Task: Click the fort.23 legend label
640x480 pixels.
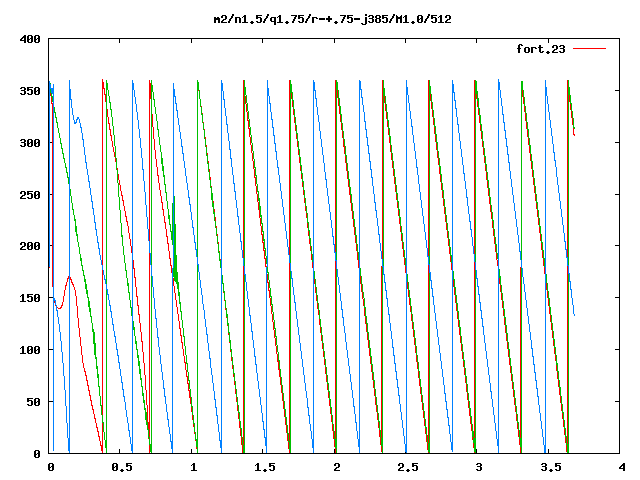Action: [x=541, y=49]
